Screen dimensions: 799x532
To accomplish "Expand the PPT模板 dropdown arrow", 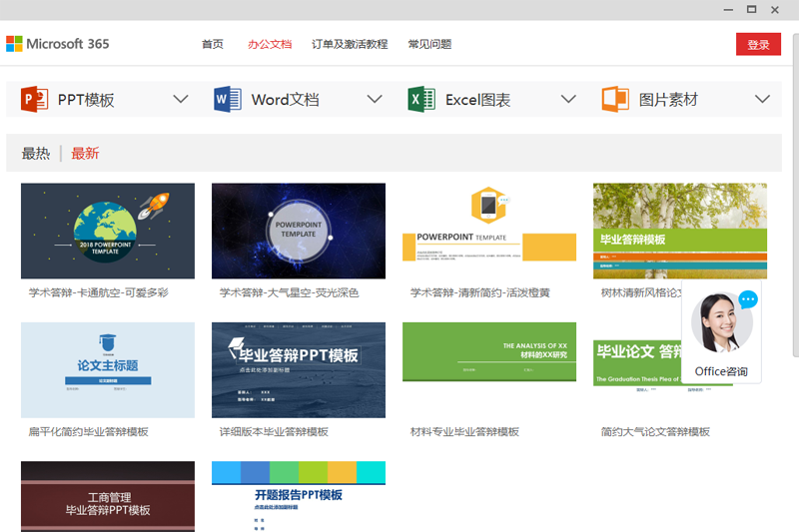I will (x=181, y=99).
